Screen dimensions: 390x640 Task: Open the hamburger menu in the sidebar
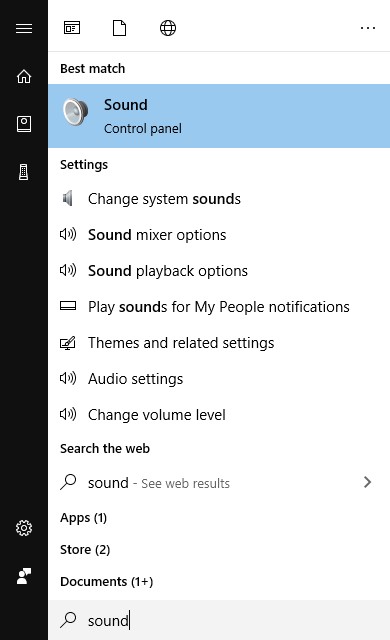point(24,28)
